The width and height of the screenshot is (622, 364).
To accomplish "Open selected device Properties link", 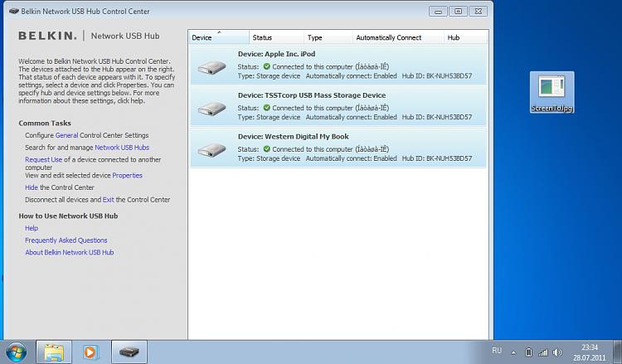I will pyautogui.click(x=128, y=175).
